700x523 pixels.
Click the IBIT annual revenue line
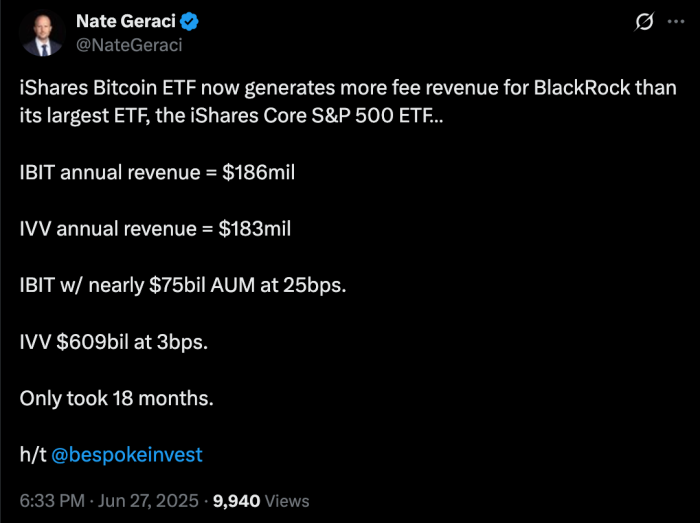pos(157,172)
